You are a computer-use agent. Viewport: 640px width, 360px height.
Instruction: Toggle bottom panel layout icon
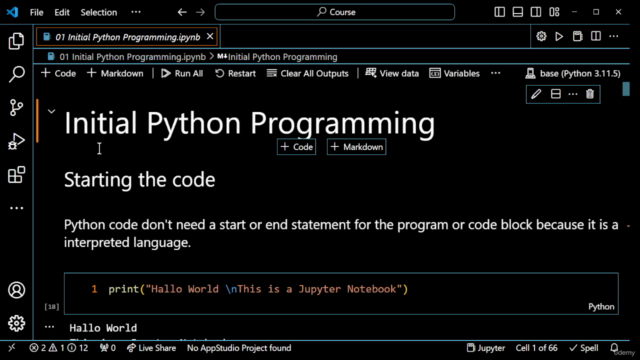(x=518, y=12)
